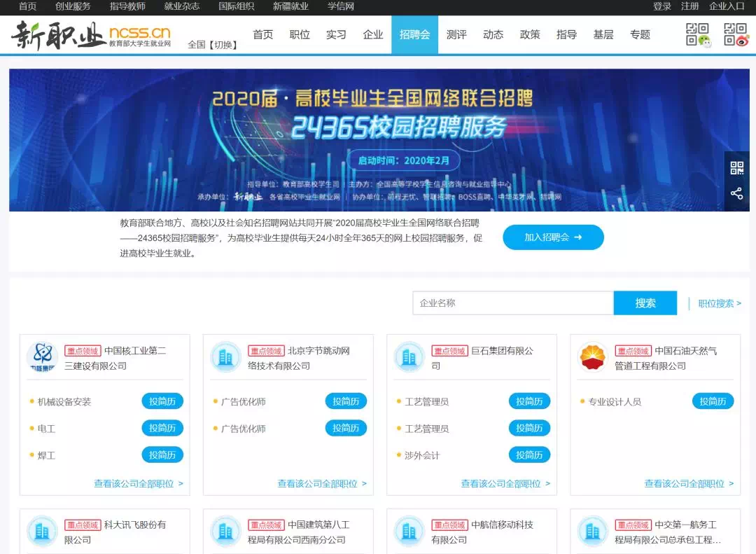Viewport: 756px width, 554px height.
Task: Open the 机械设备安装 job title
Action: point(64,401)
